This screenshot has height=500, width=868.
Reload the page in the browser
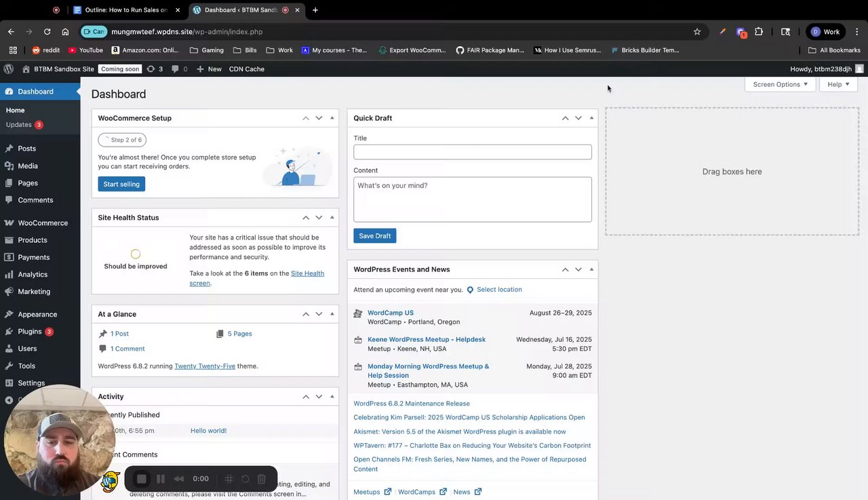(47, 32)
